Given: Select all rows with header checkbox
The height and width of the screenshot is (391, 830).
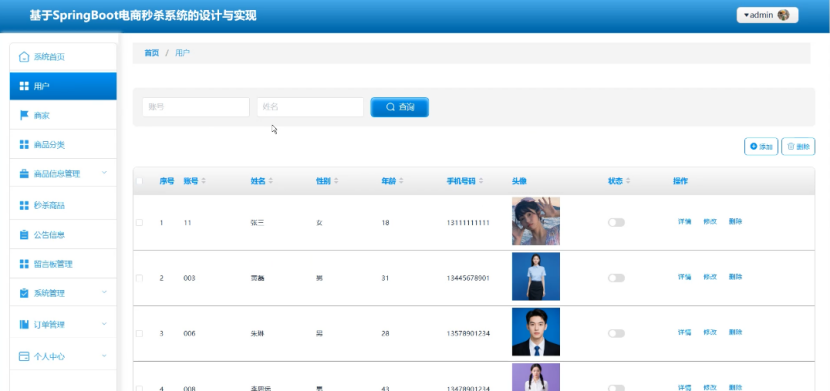Looking at the screenshot, I should [139, 181].
